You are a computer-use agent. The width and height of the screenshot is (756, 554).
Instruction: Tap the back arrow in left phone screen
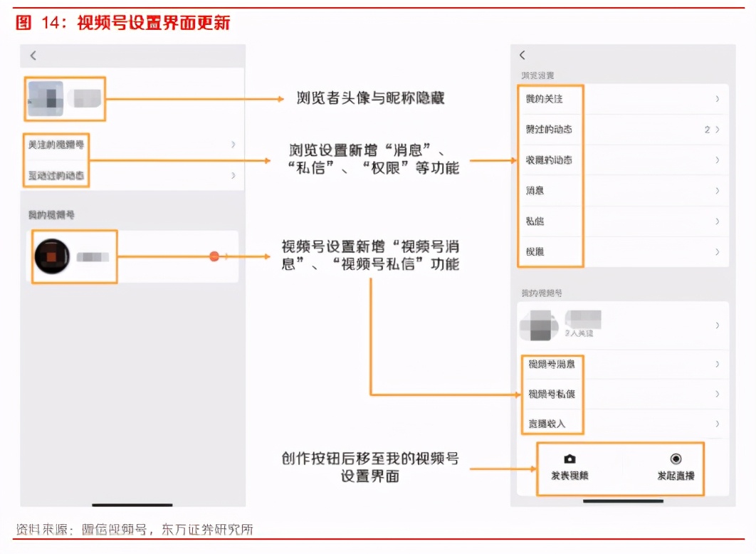click(x=33, y=56)
